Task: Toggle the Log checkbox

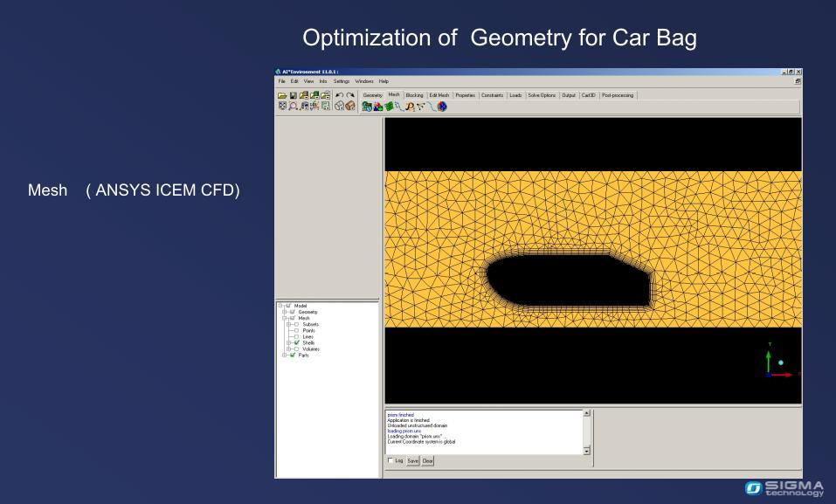Action: [390, 460]
